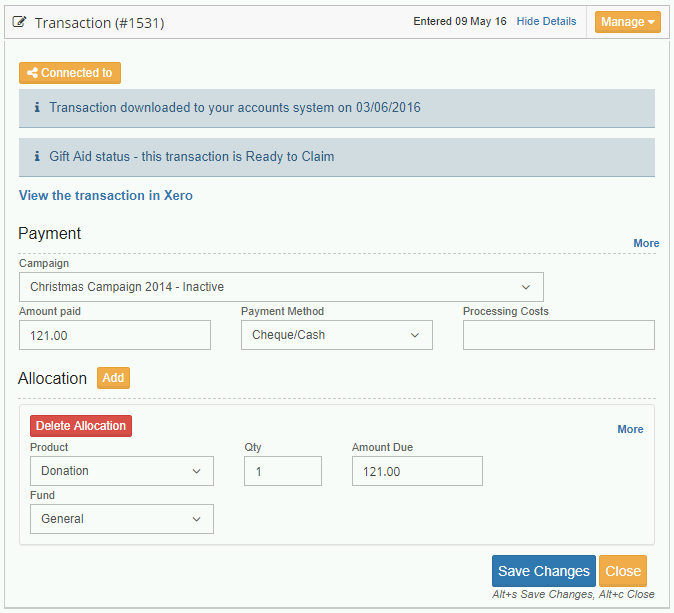Open the Campaign dropdown
Image resolution: width=674 pixels, height=613 pixels.
click(281, 287)
